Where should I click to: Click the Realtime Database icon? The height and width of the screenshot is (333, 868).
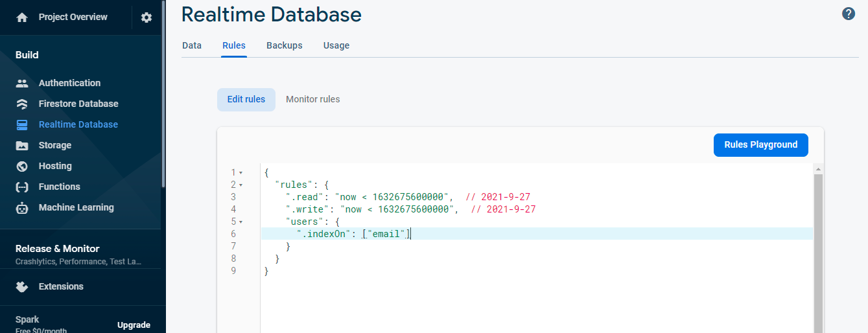tap(22, 124)
